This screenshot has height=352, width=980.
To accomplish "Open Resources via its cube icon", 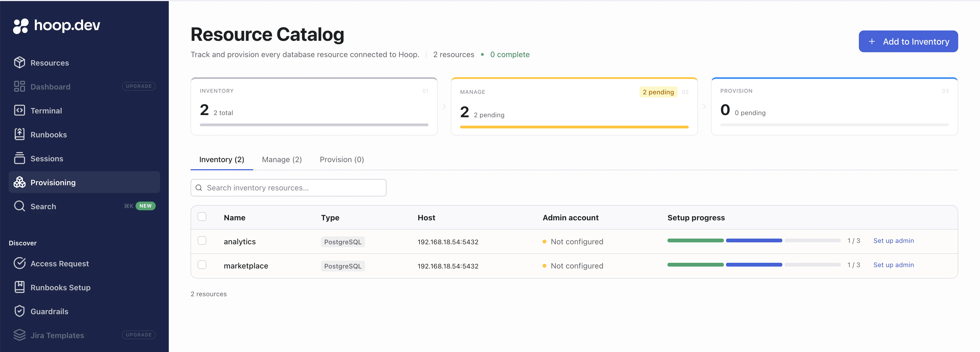I will 19,62.
